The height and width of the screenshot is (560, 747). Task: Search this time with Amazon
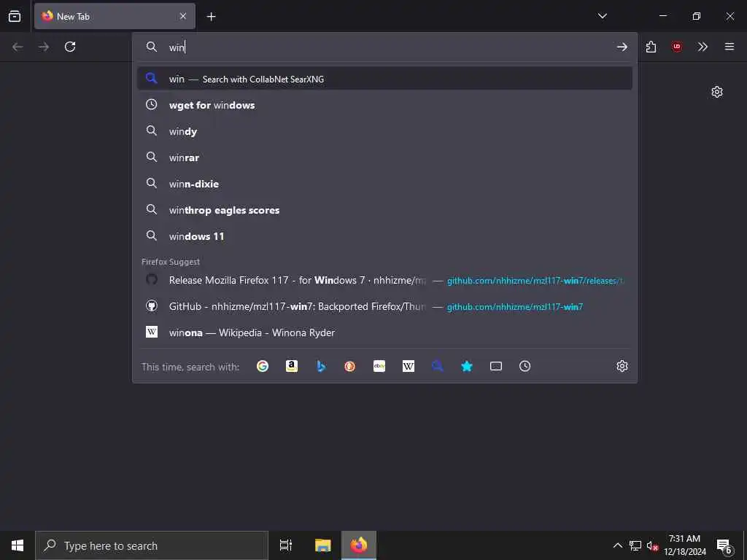[292, 366]
